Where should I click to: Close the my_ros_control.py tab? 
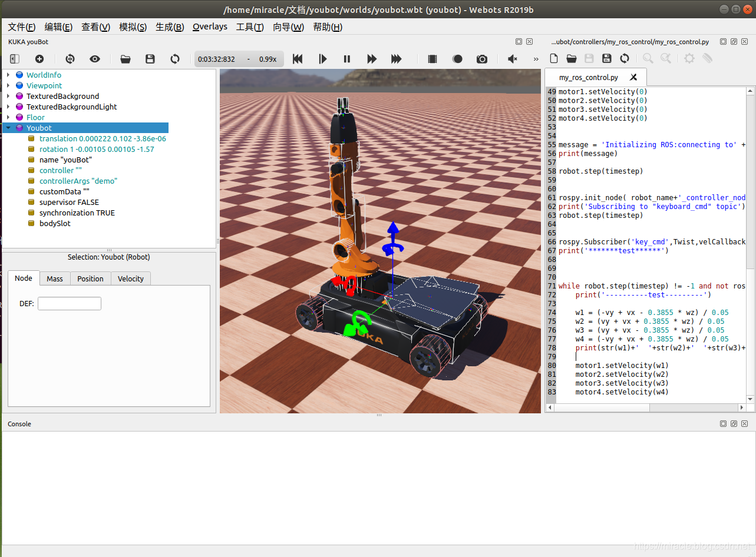[633, 77]
